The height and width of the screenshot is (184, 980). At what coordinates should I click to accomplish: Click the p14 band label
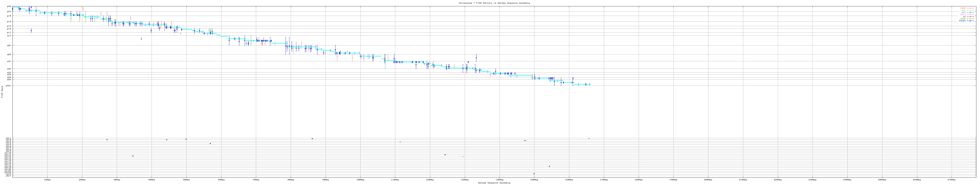(9, 22)
